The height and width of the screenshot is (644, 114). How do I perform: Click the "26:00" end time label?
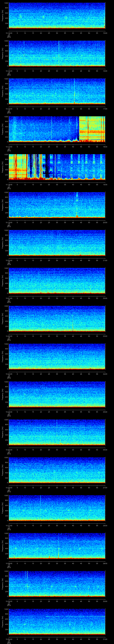(x=105, y=450)
